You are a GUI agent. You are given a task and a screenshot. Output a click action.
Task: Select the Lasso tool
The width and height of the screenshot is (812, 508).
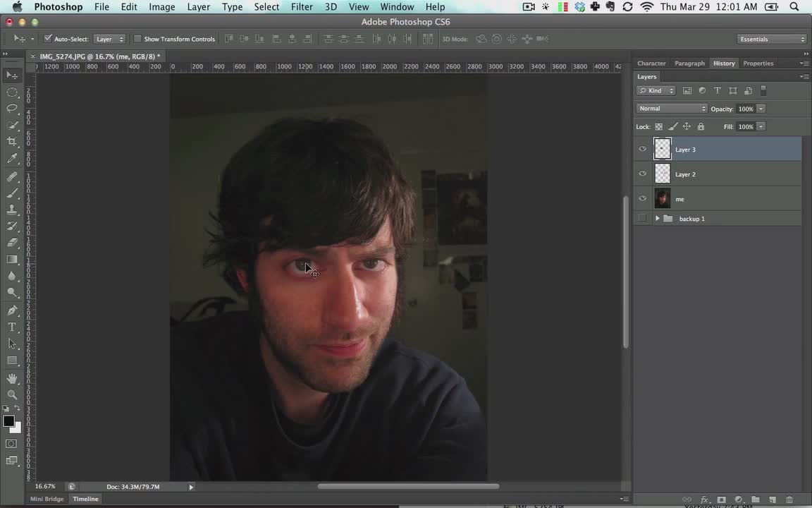click(12, 109)
